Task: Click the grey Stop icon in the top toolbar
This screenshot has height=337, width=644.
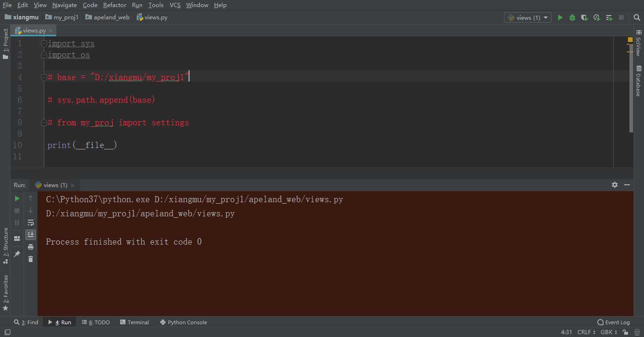Action: pyautogui.click(x=621, y=17)
